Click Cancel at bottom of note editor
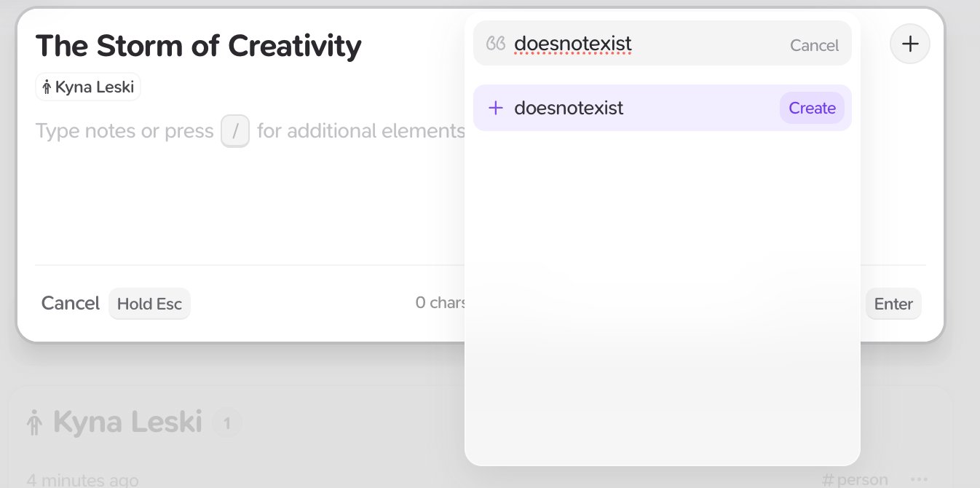Viewport: 980px width, 488px height. tap(70, 303)
